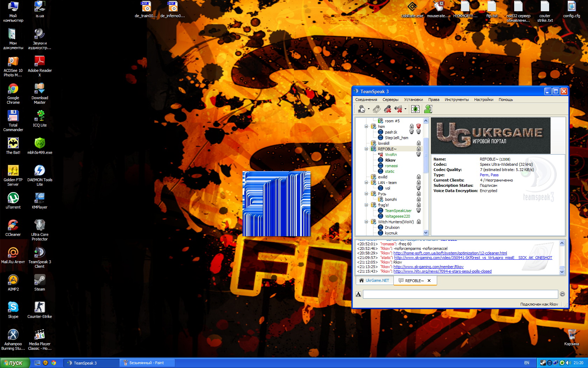Open the Установки menu
The height and width of the screenshot is (368, 588).
point(413,100)
